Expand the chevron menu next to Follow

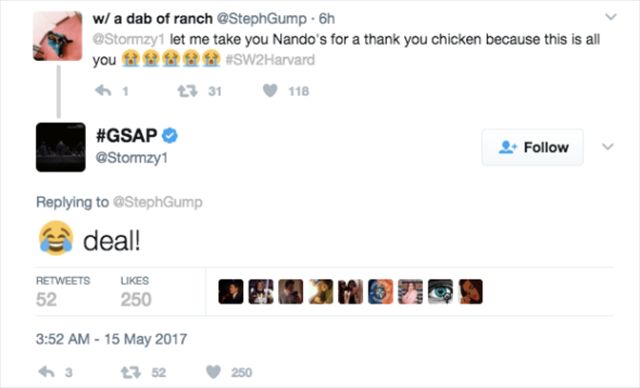[608, 146]
